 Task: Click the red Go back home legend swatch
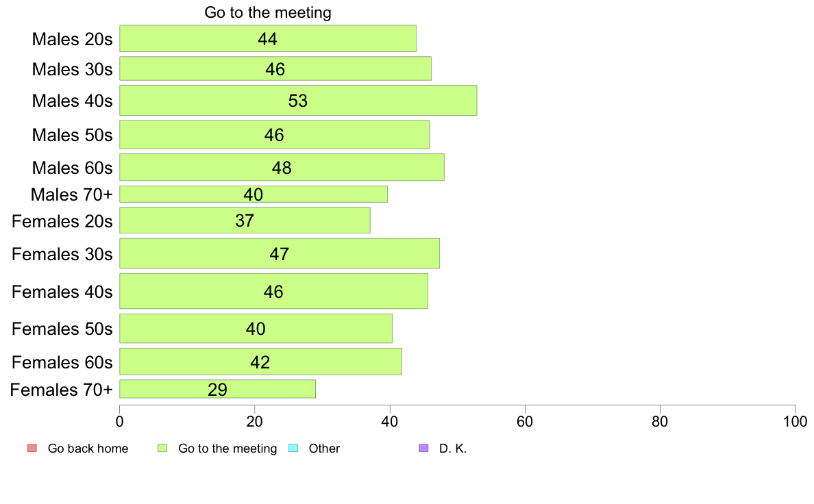click(x=32, y=449)
